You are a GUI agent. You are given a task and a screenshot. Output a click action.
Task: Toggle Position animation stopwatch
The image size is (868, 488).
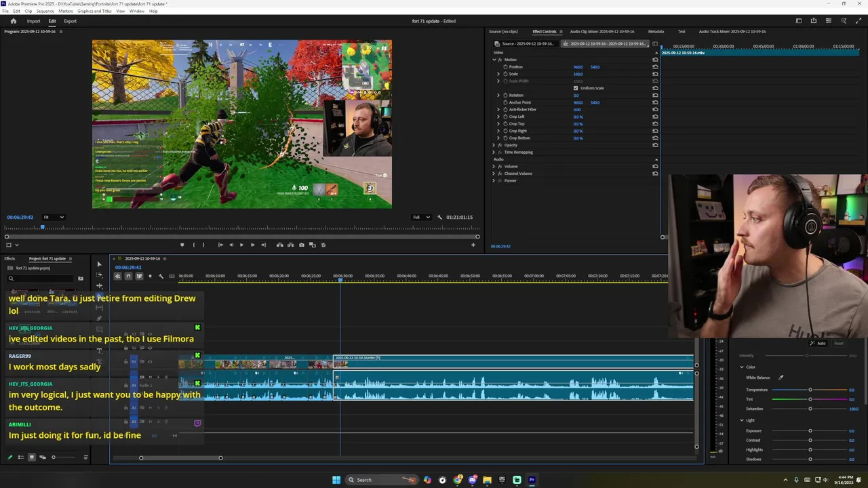point(505,67)
